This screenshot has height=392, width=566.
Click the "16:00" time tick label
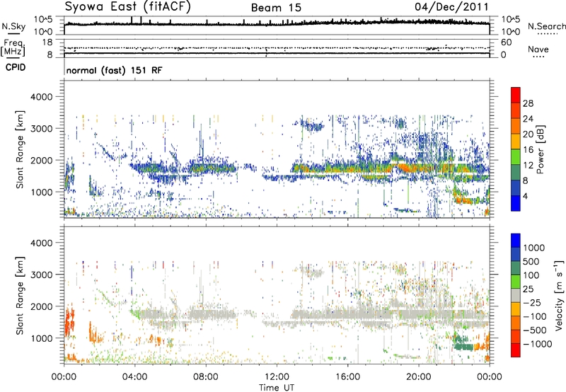pyautogui.click(x=347, y=377)
